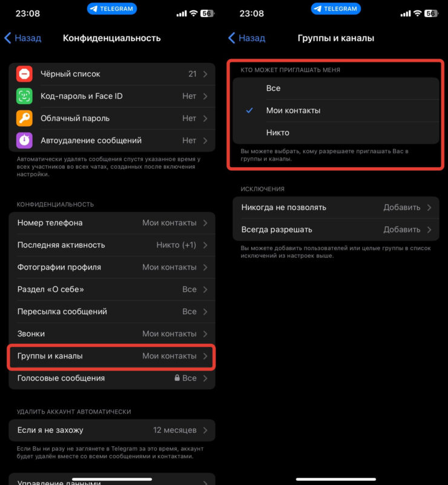This screenshot has width=448, height=485.
Task: Tap Добавить next to Всегда разрешать
Action: [401, 230]
